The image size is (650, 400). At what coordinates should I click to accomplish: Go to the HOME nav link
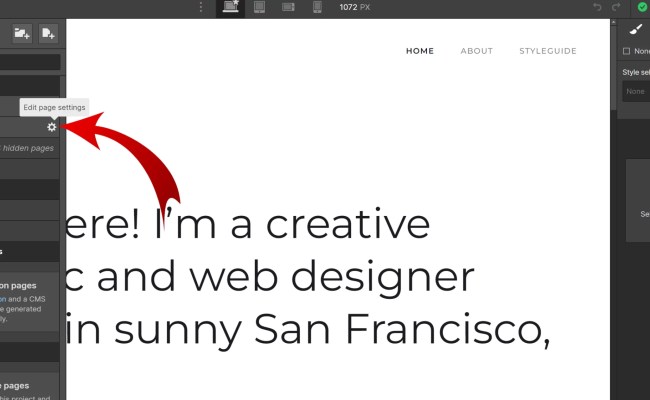click(420, 51)
